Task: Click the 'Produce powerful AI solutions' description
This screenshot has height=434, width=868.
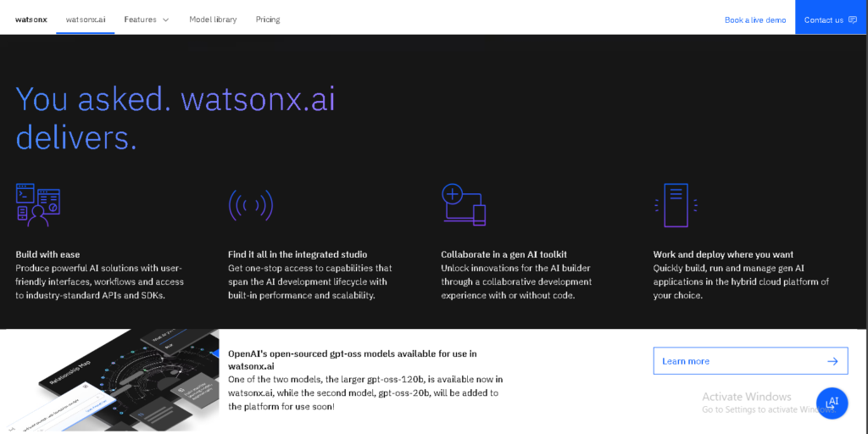Action: point(100,281)
